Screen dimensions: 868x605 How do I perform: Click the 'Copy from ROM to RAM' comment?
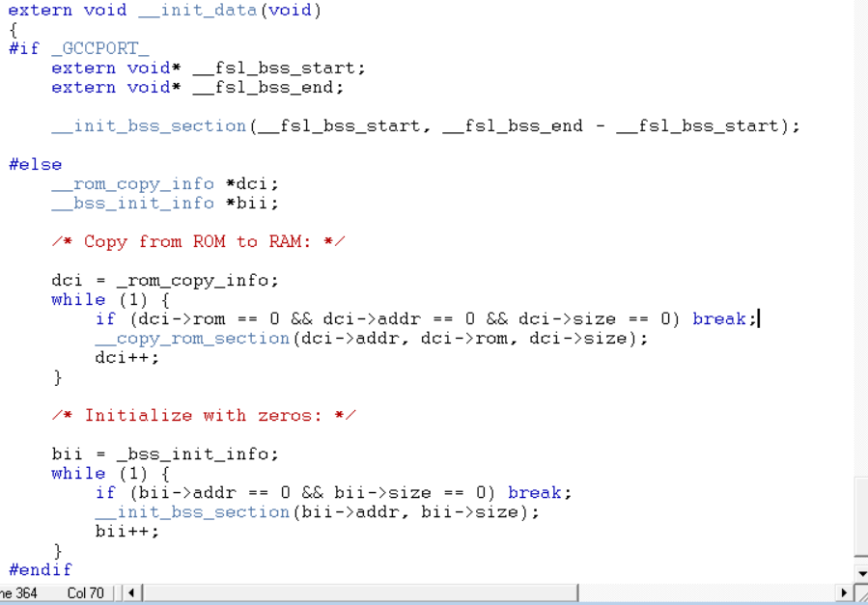click(198, 241)
